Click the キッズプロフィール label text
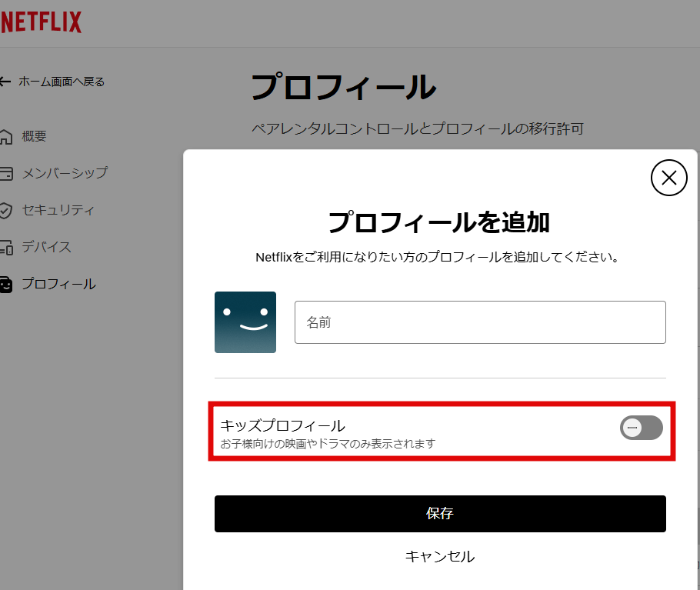The height and width of the screenshot is (590, 700). [282, 425]
